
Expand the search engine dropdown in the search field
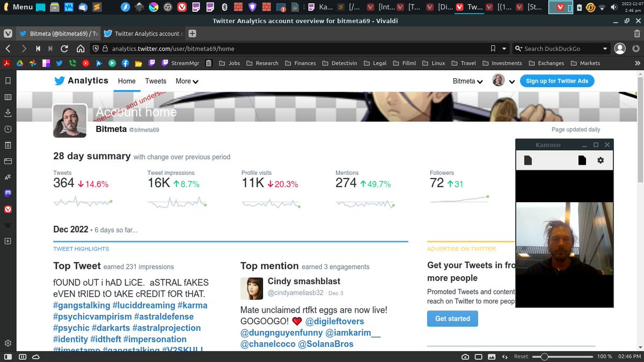coord(605,48)
